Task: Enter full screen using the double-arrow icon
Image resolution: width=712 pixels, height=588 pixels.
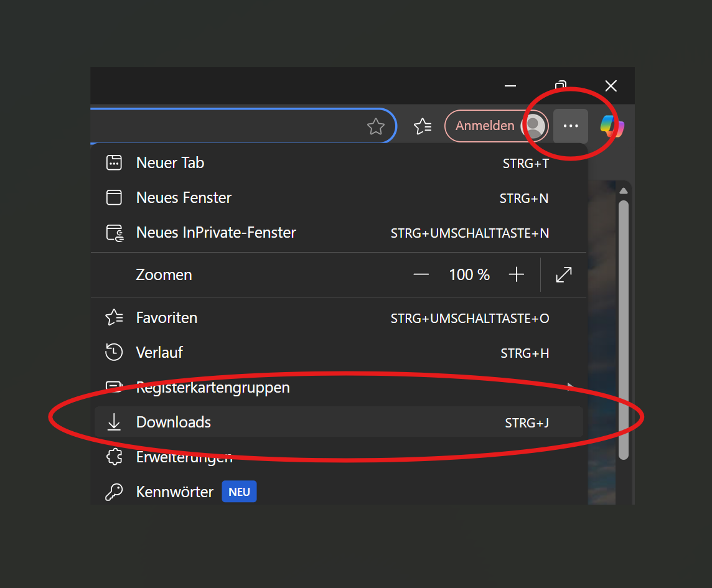Action: (563, 274)
